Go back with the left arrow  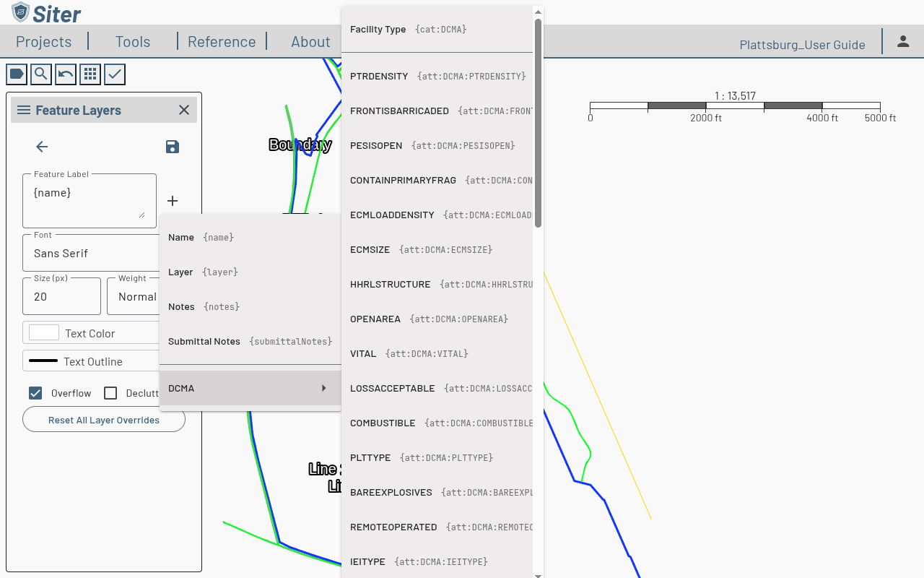(42, 147)
